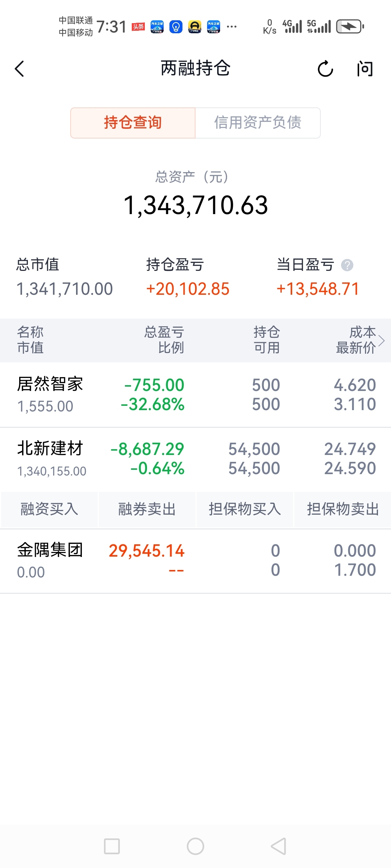
Task: Switch to the 持仓查询 tab
Action: [x=133, y=123]
